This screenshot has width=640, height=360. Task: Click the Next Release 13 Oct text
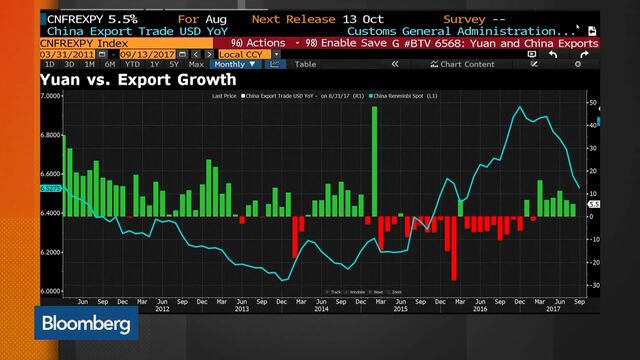[x=318, y=19]
